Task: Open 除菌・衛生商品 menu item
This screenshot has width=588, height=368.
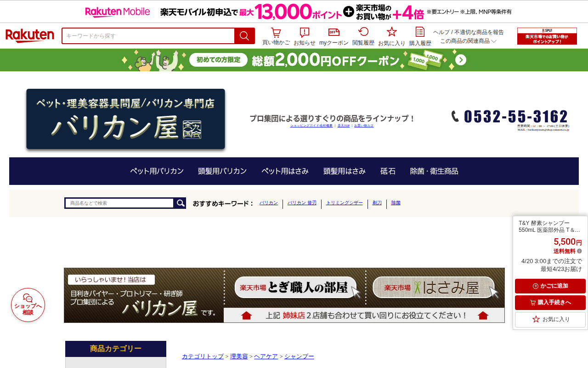Action: click(434, 171)
